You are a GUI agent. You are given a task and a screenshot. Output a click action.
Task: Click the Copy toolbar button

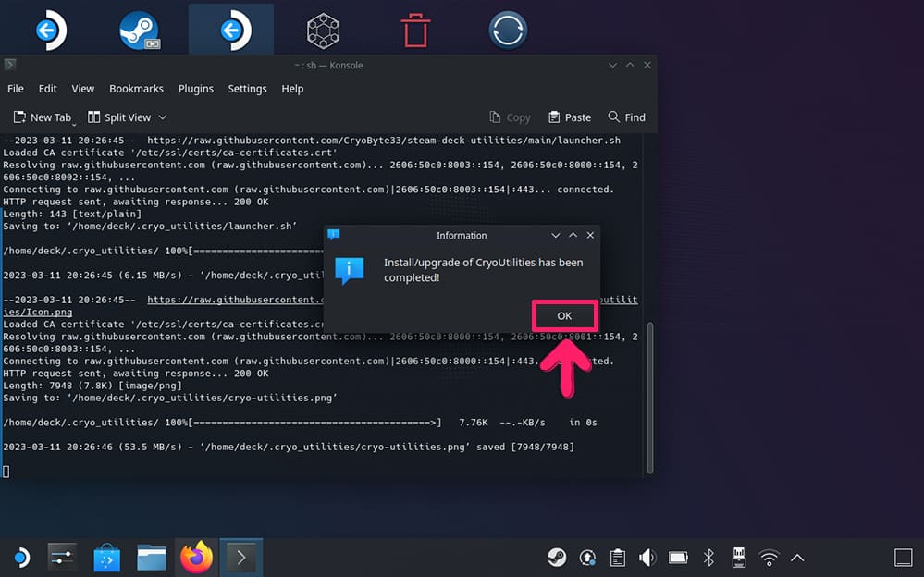coord(510,117)
